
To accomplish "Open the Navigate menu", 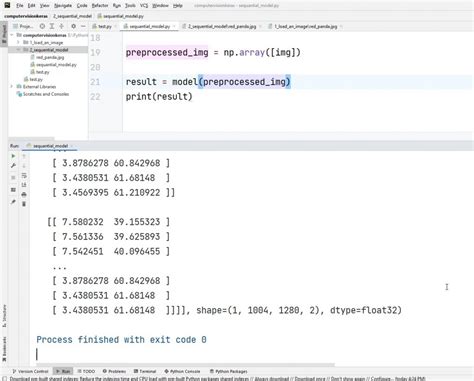I will tap(63, 6).
